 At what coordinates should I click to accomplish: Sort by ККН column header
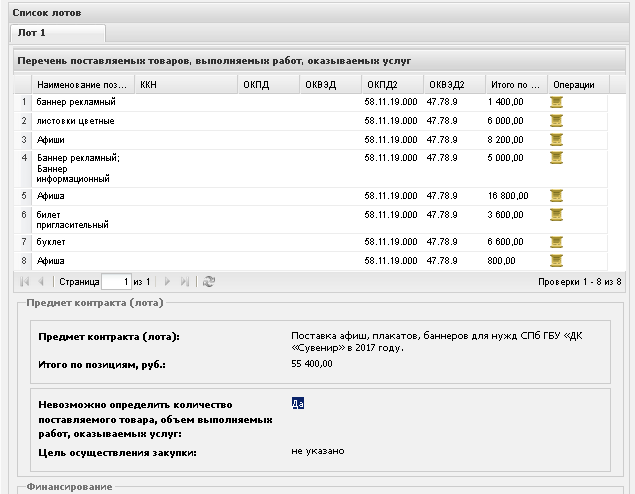point(186,85)
